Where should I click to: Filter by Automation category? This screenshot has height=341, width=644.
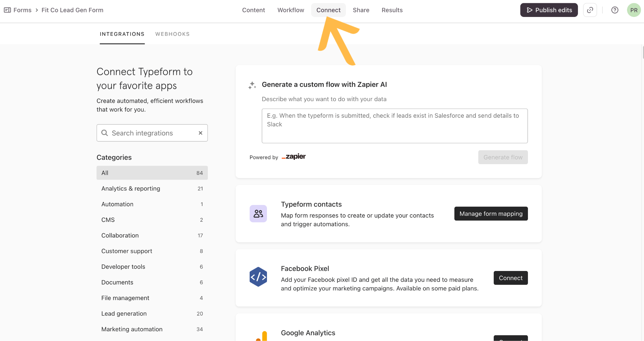152,204
